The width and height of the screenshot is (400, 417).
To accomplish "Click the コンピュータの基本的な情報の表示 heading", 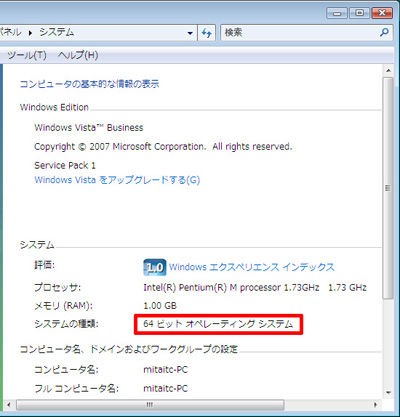I will click(x=89, y=84).
